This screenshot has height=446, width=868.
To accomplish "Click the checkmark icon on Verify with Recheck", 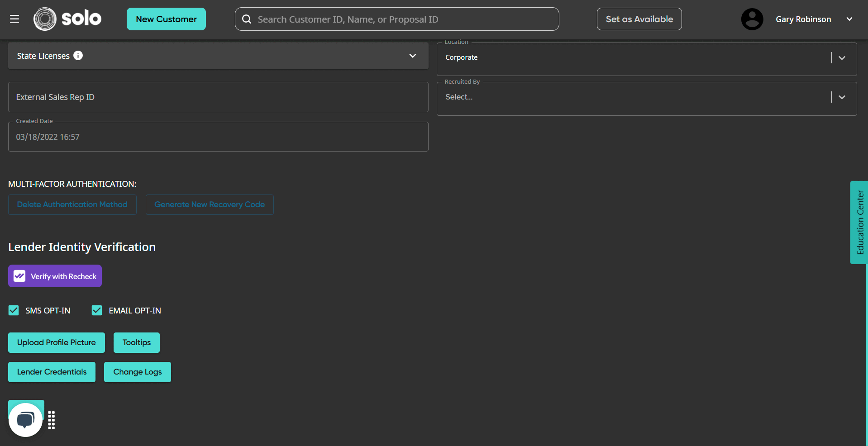I will [19, 276].
